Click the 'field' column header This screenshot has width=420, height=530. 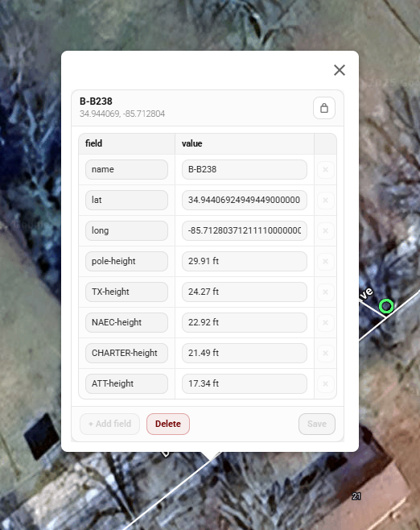pyautogui.click(x=94, y=143)
